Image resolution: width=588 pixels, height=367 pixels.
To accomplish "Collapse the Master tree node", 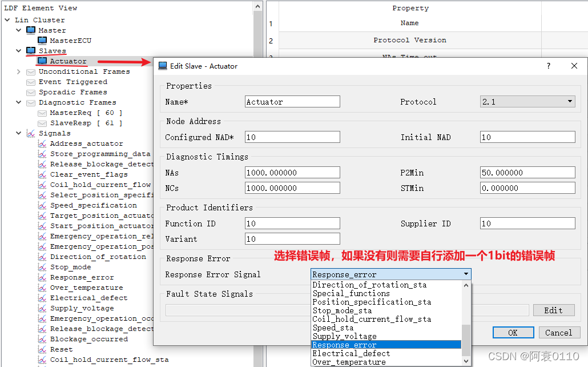I will point(19,30).
